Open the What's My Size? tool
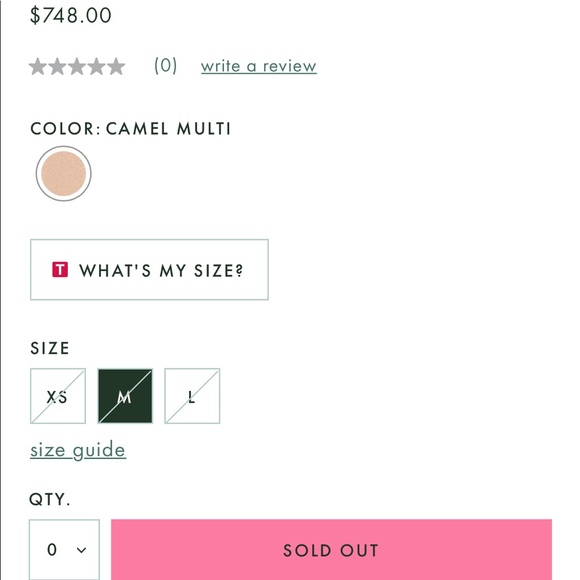 coord(149,270)
